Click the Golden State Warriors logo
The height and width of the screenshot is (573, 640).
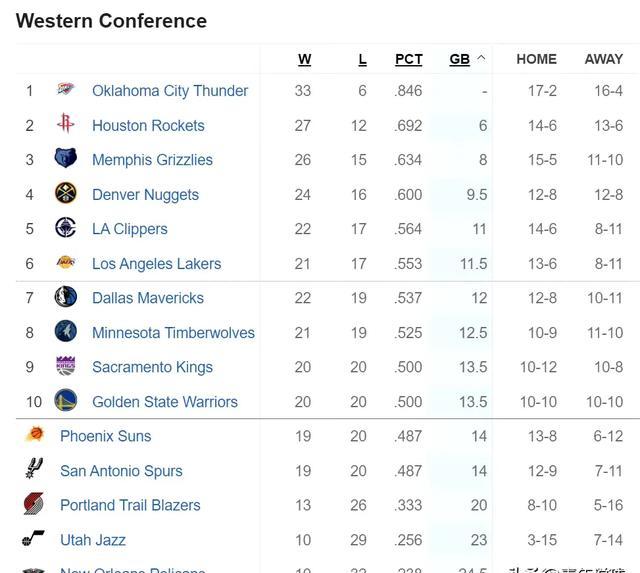(x=66, y=402)
